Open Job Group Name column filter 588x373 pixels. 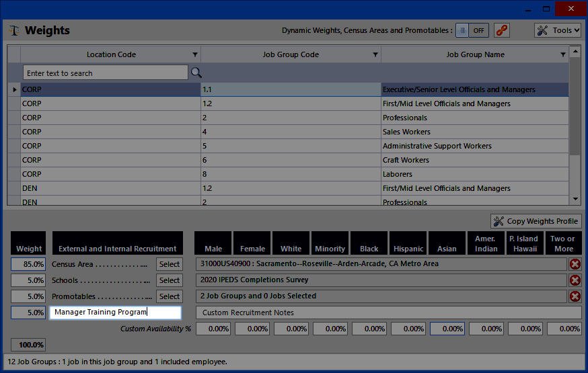[x=563, y=55]
